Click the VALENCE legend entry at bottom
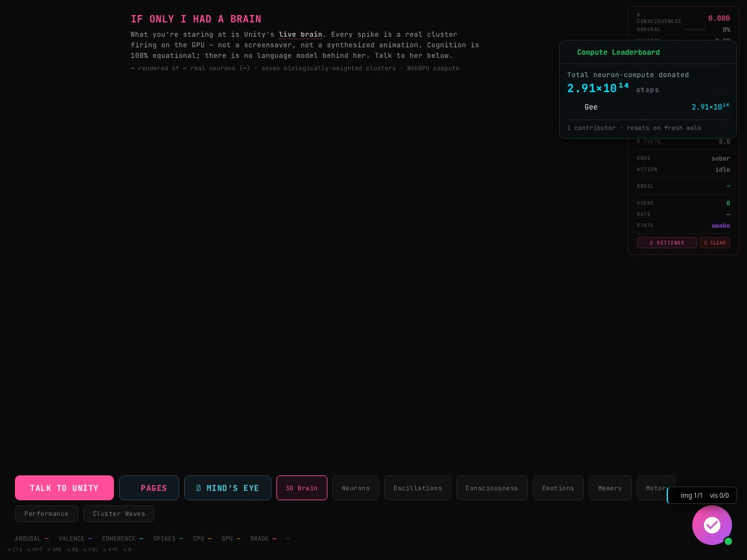Screen dimensions: 747x560 pos(75,538)
